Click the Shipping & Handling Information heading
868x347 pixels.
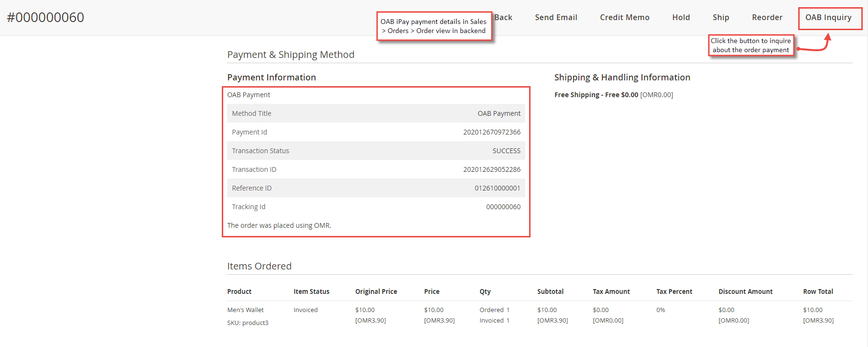tap(622, 78)
